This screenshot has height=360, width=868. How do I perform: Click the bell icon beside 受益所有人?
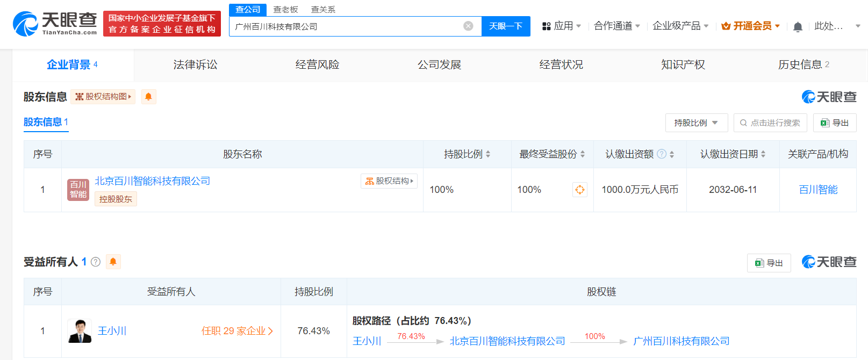(113, 262)
